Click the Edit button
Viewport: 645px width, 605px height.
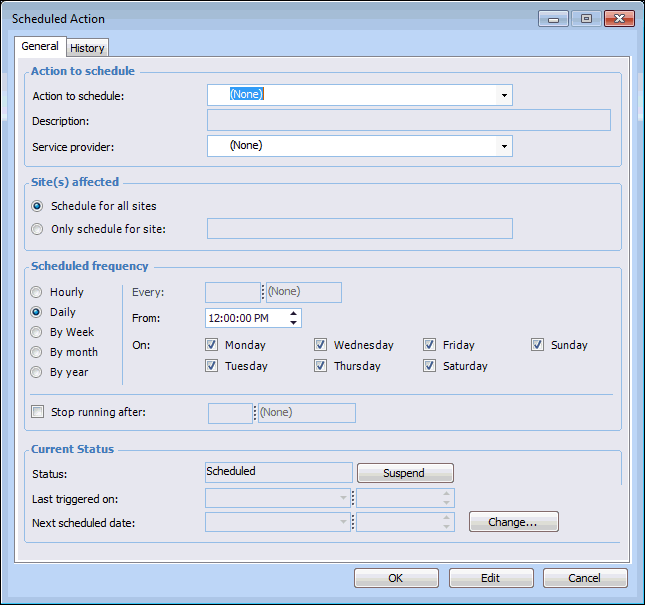tap(491, 578)
